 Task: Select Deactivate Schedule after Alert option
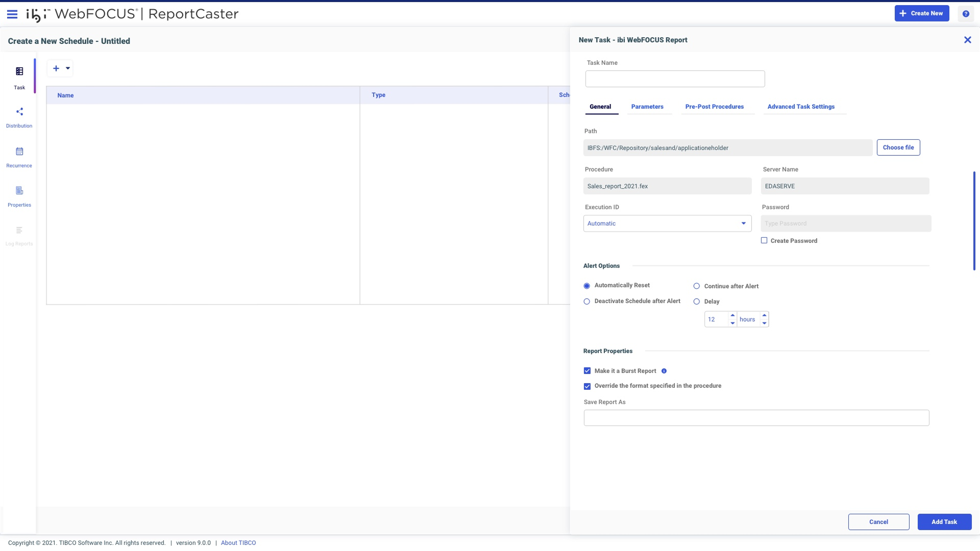pos(587,302)
